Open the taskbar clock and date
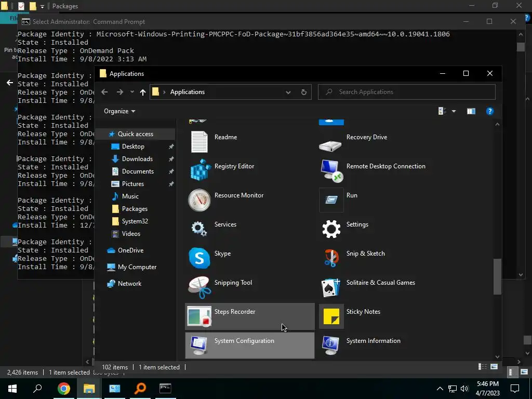 click(487, 389)
